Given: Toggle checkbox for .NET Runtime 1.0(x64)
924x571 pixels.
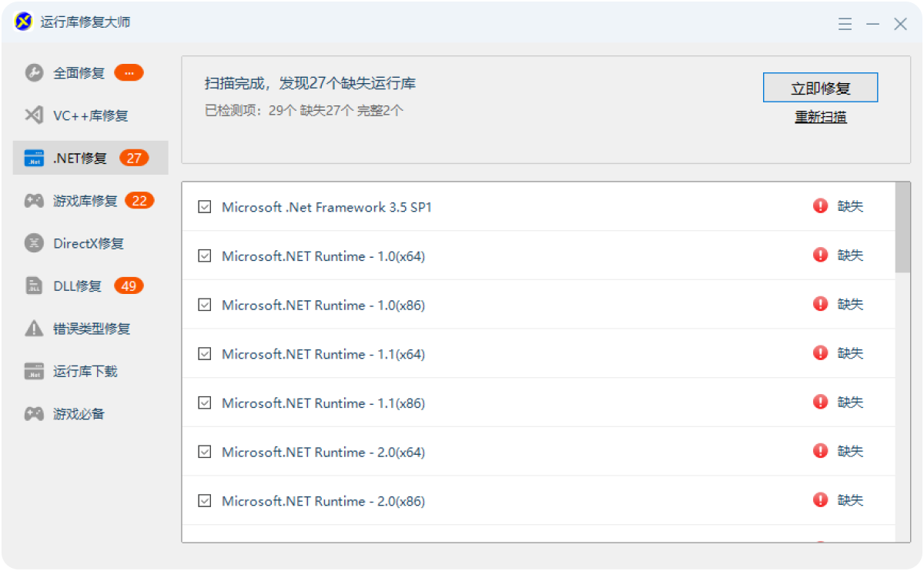Looking at the screenshot, I should (205, 256).
